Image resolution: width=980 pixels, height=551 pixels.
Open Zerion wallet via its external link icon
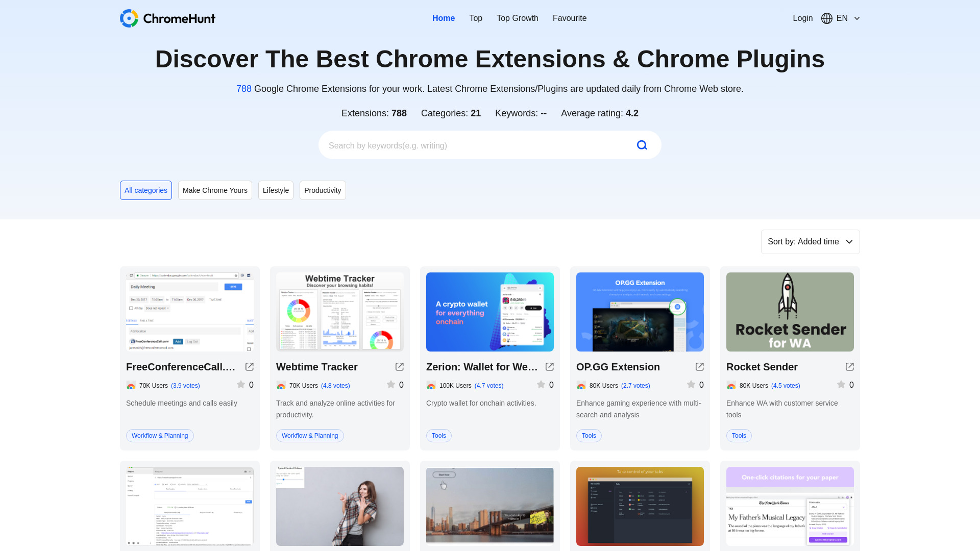tap(549, 366)
